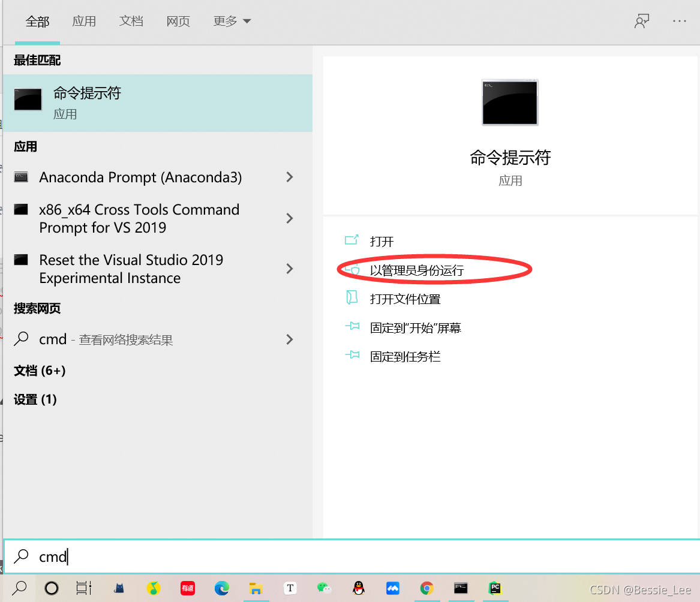The height and width of the screenshot is (602, 700).
Task: Click the feedback person icon at top right
Action: 642,21
